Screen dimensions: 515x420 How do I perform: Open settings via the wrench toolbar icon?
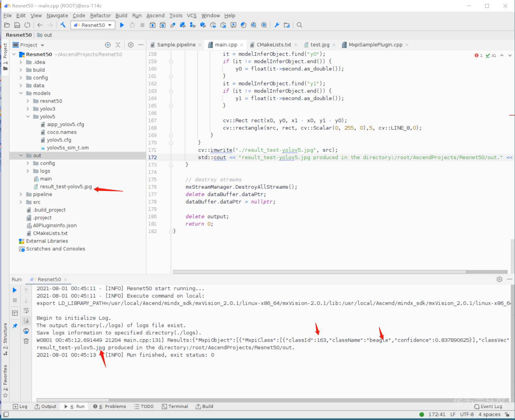[277, 25]
